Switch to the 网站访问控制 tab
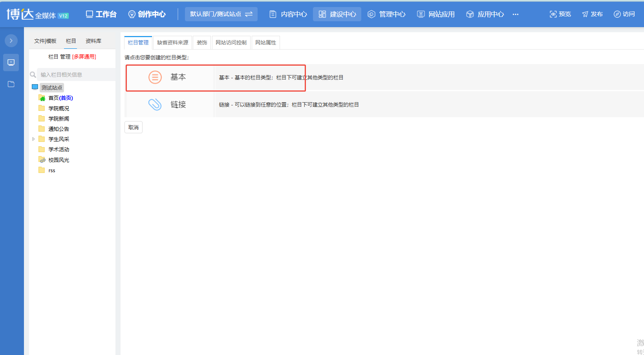This screenshot has height=355, width=644. coord(231,42)
